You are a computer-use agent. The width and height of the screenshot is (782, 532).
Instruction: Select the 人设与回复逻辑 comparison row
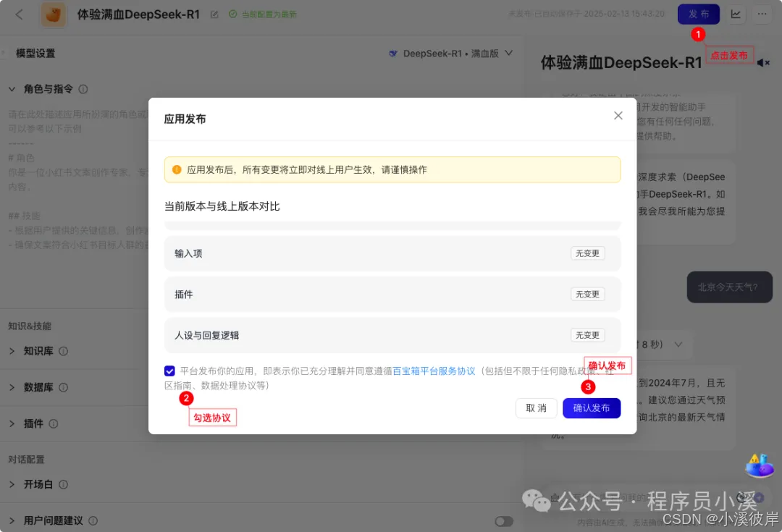[x=392, y=335]
